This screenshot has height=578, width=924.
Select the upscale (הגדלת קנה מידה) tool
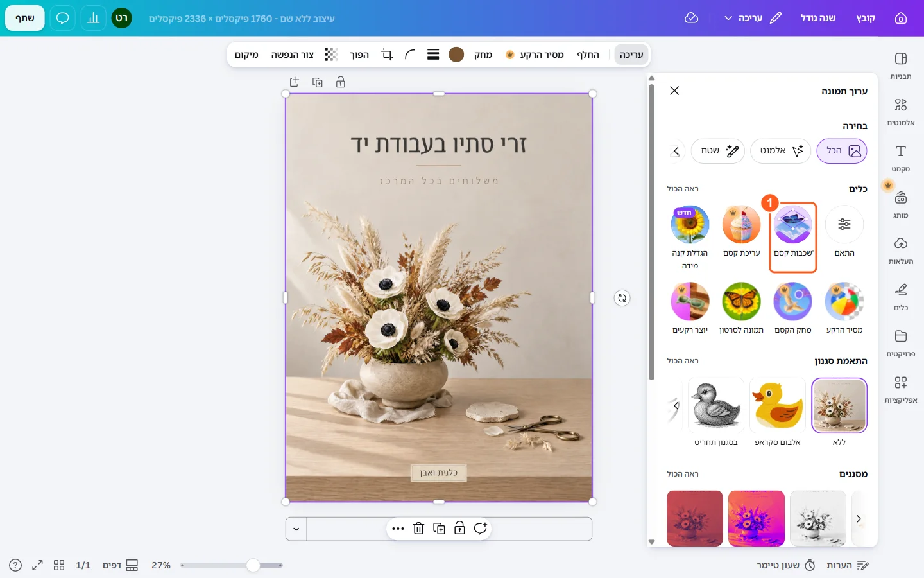(690, 237)
